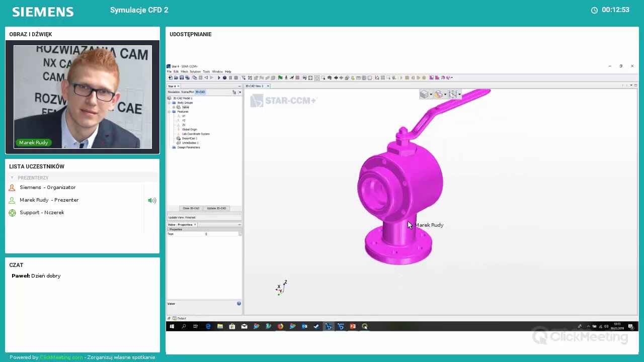The height and width of the screenshot is (362, 644).
Task: Click the Run simulation play icon
Action: (219, 77)
